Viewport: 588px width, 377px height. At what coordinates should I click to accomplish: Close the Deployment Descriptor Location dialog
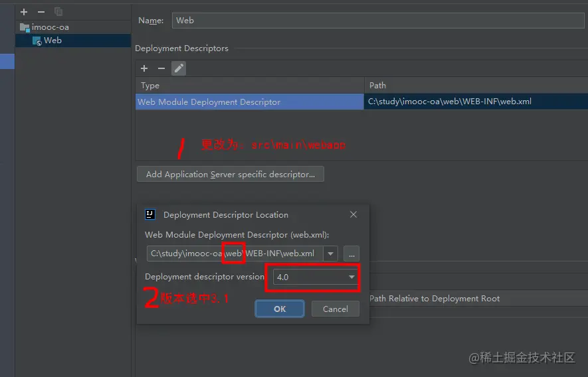tap(353, 214)
